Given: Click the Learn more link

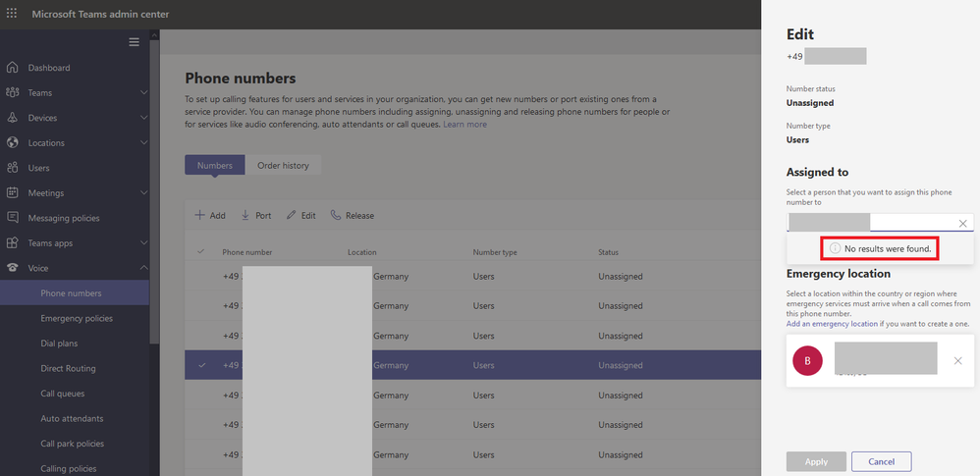Looking at the screenshot, I should 465,125.
